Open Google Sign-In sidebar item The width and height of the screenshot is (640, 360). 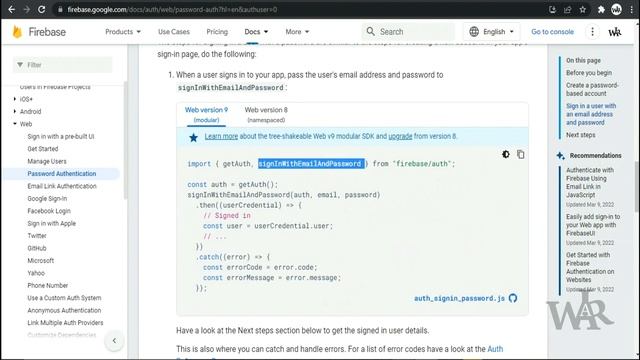(x=47, y=198)
